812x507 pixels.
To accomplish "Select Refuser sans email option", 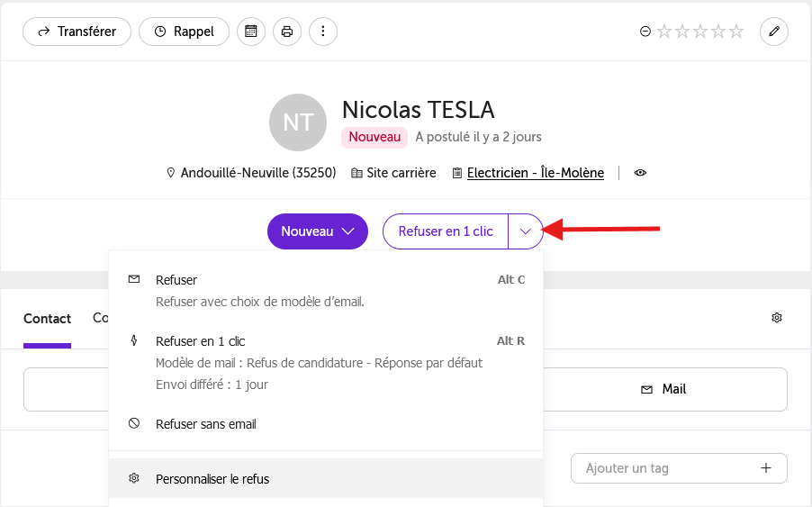I will pos(326,424).
